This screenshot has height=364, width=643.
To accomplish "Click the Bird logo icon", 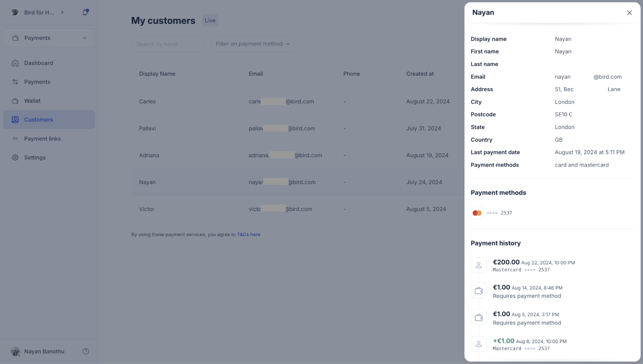I will coord(15,12).
